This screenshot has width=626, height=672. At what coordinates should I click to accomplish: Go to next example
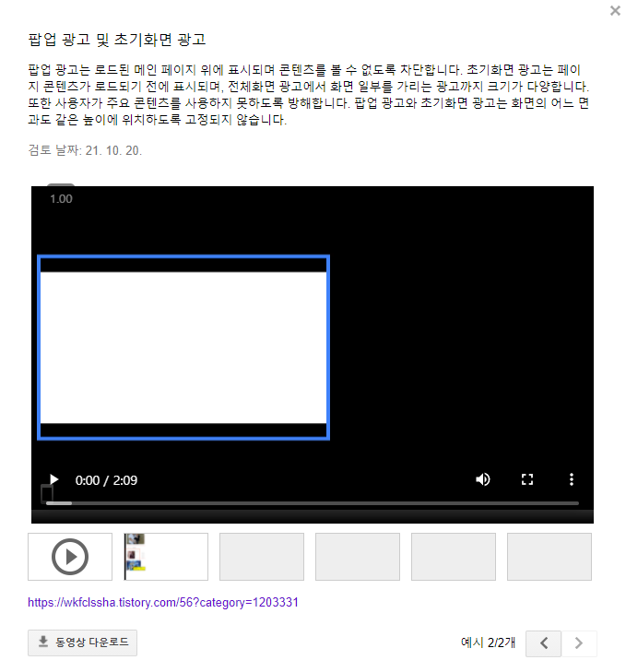coord(579,643)
